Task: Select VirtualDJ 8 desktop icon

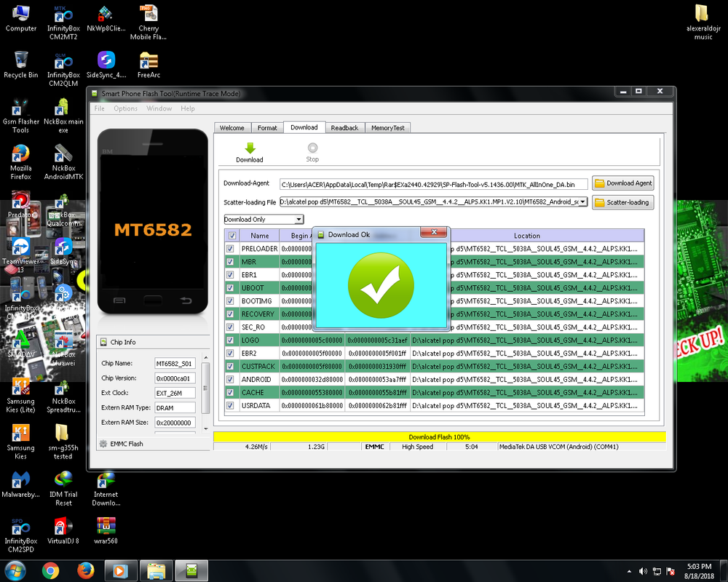Action: coord(63,530)
